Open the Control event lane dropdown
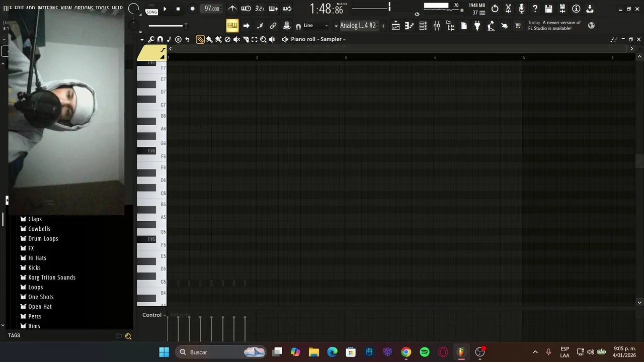Image resolution: width=644 pixels, height=362 pixels. click(154, 315)
